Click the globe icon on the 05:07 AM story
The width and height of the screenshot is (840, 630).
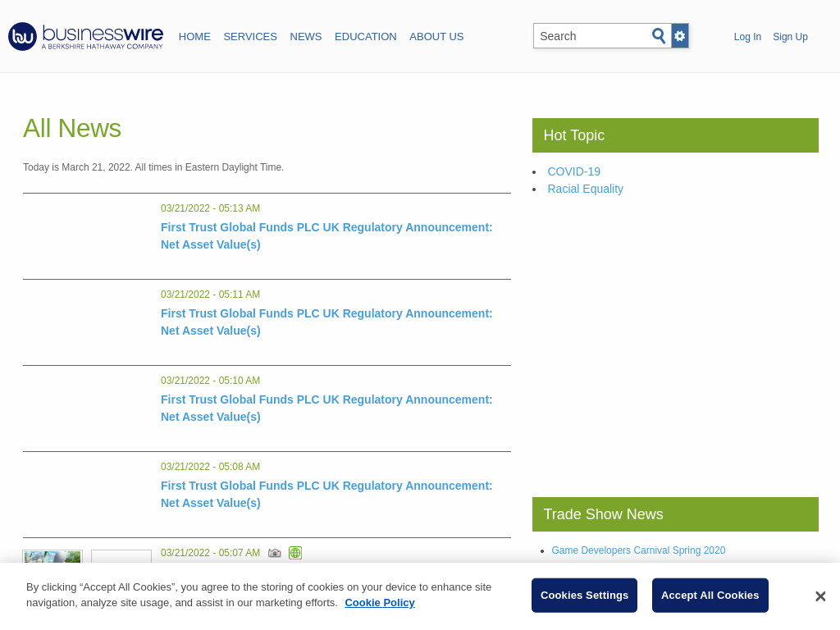click(295, 553)
